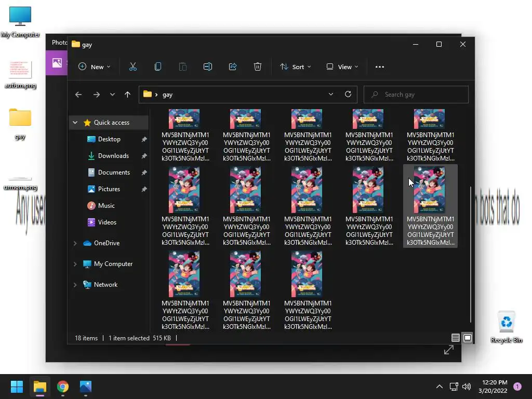Open Google Chrome from taskbar

click(63, 387)
